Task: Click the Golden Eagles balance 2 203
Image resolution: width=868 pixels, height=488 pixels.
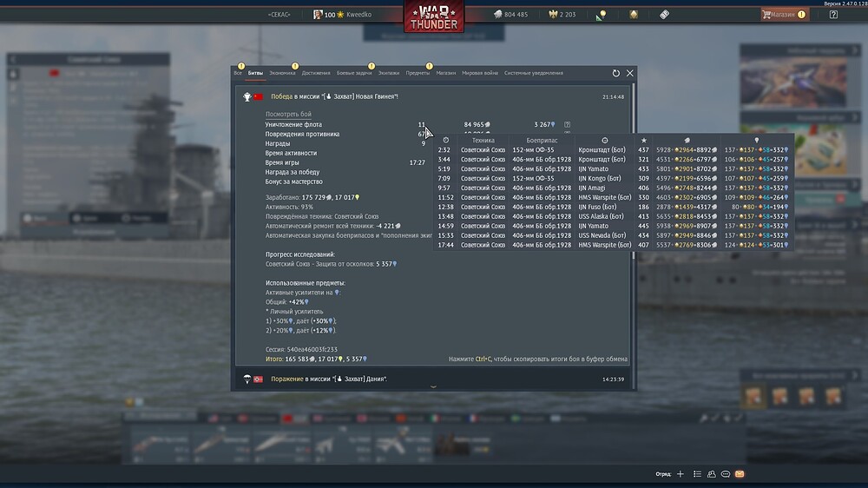Action: click(x=562, y=15)
